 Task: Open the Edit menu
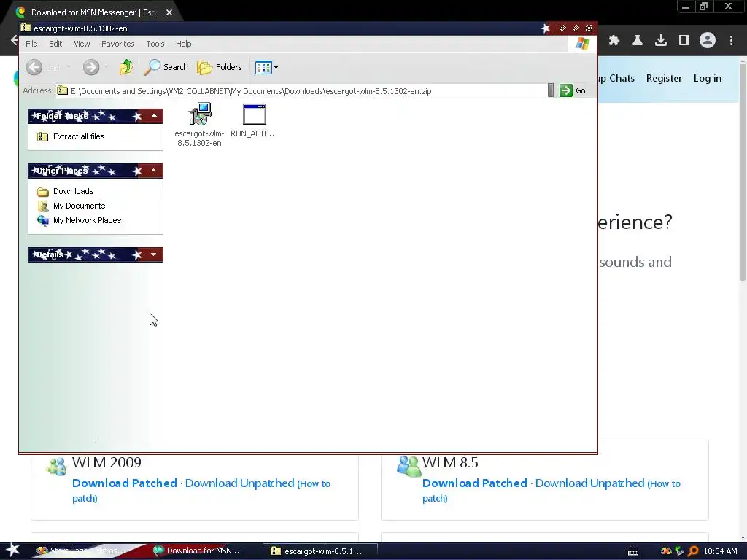pyautogui.click(x=55, y=44)
